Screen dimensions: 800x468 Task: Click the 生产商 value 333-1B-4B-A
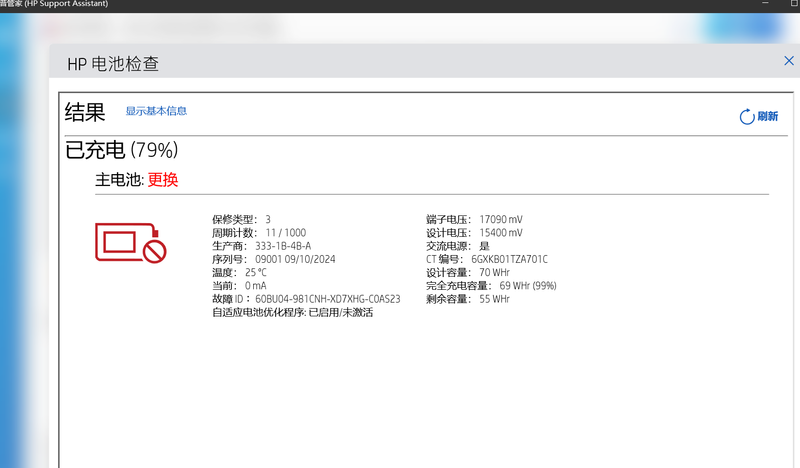click(x=283, y=246)
